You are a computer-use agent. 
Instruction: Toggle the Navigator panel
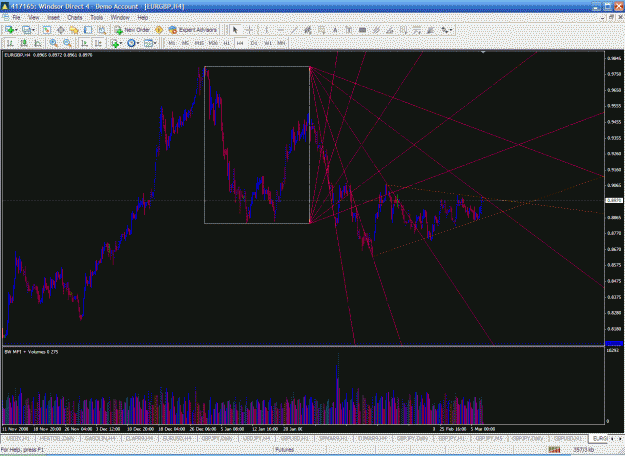[x=74, y=30]
